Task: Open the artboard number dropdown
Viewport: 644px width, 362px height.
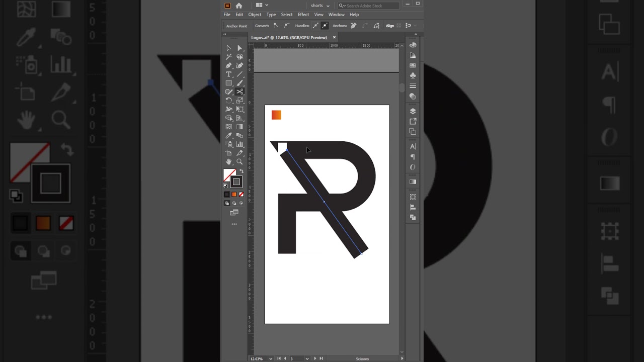Action: (x=307, y=358)
